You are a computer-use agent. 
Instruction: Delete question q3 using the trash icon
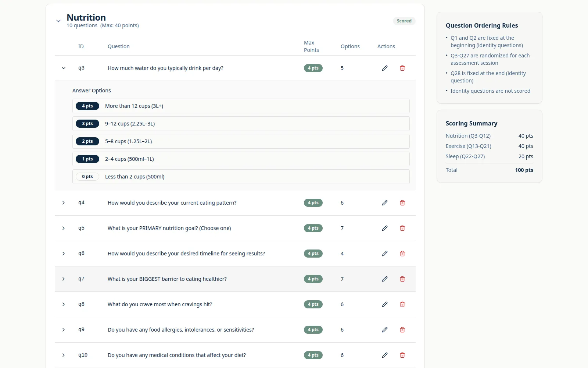(402, 68)
